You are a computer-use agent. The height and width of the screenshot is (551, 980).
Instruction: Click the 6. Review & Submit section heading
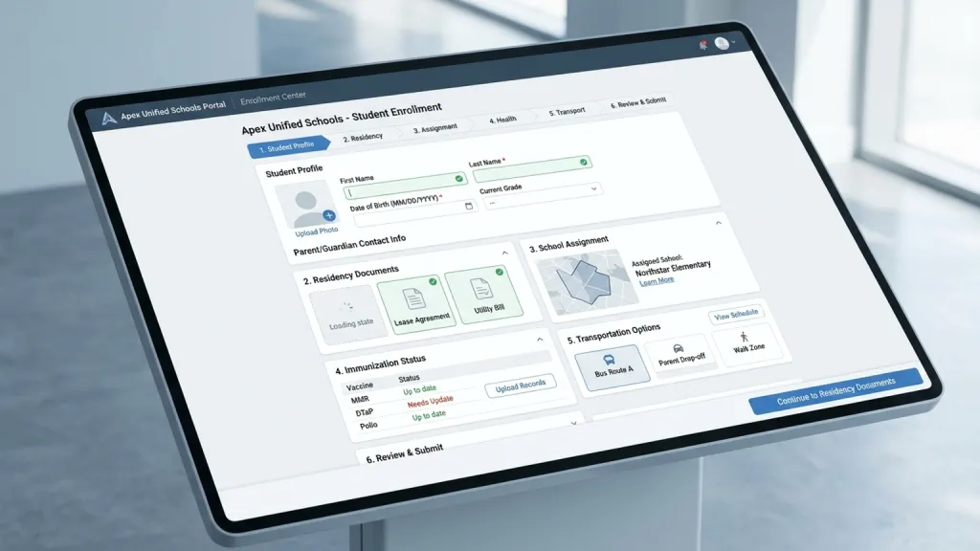click(x=404, y=452)
